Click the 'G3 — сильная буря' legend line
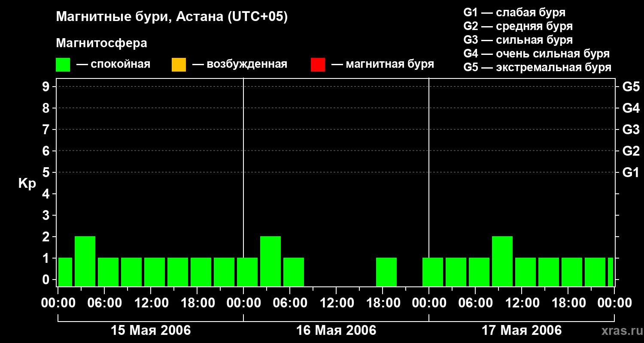 [518, 40]
